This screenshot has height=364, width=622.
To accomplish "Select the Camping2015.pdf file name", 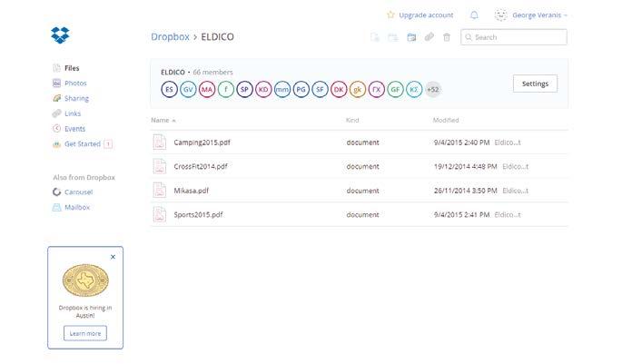I will point(202,143).
